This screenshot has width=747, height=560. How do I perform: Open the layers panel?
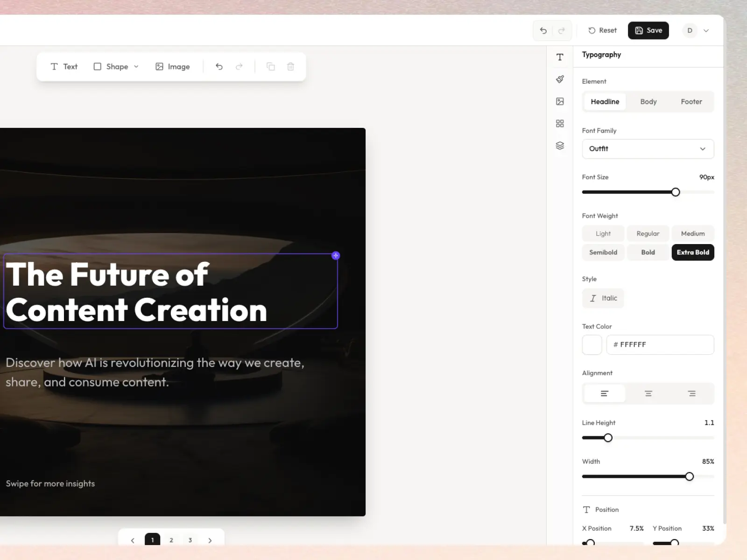point(560,145)
